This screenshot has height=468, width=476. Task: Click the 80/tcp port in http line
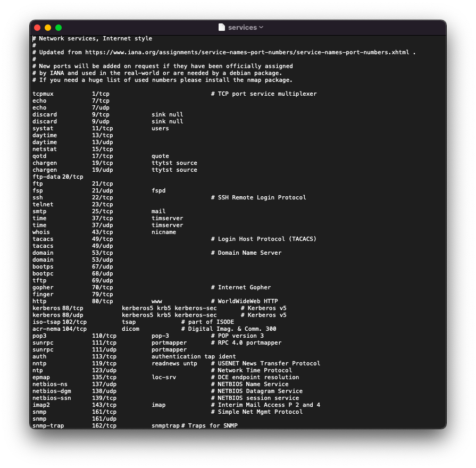(x=102, y=302)
